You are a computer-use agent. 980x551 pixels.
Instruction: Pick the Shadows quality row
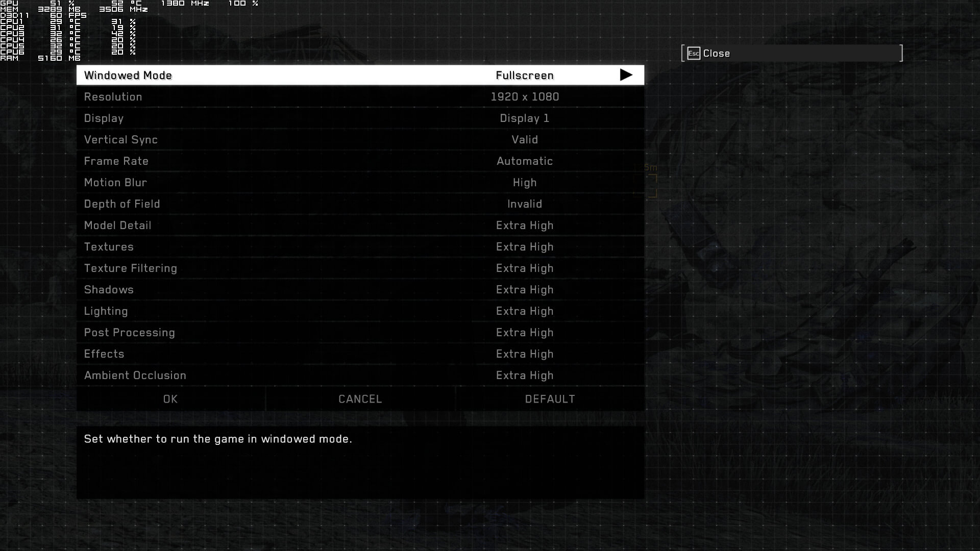[x=360, y=290]
